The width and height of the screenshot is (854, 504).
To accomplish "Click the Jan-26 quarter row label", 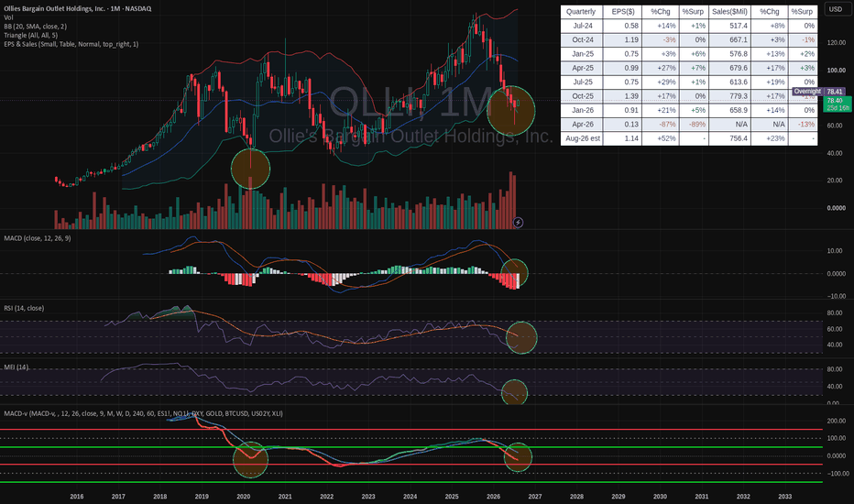I will [582, 110].
